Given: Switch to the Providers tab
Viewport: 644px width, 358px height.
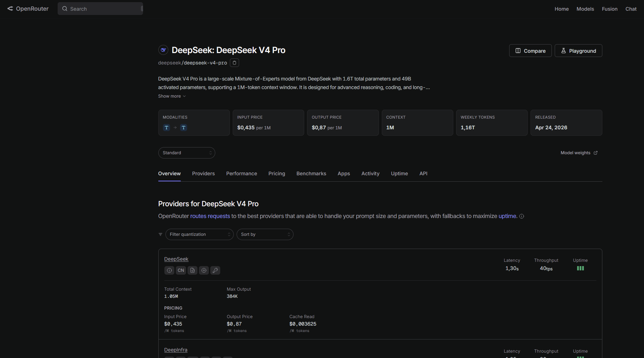Looking at the screenshot, I should 204,173.
